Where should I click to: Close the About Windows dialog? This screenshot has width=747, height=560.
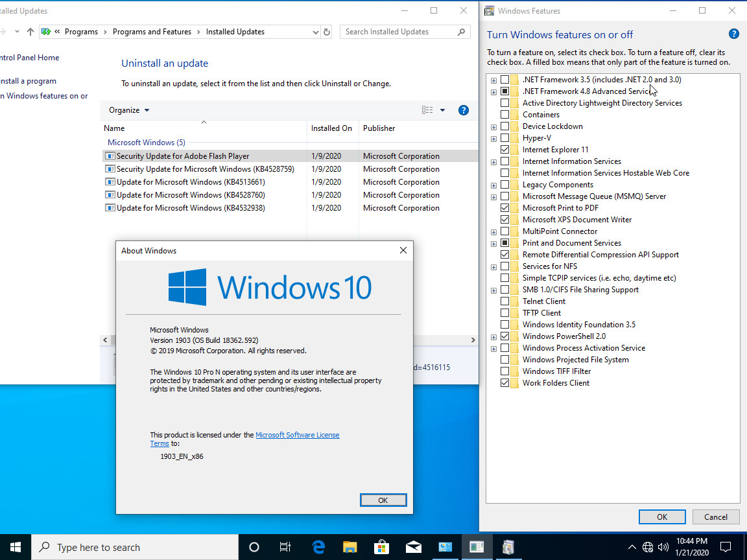pos(403,250)
